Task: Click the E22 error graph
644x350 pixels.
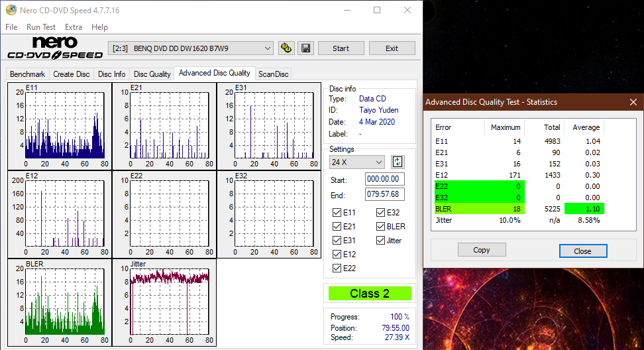Action: click(x=164, y=214)
